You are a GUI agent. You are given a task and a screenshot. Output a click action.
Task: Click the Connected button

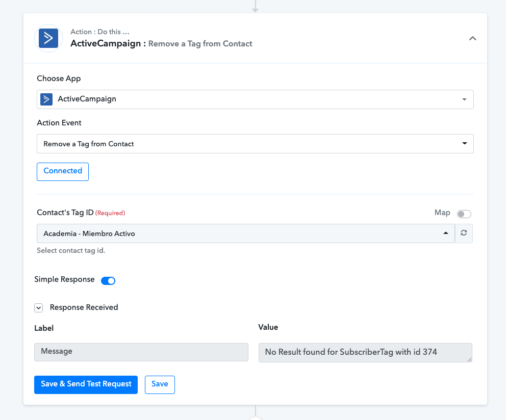(63, 172)
